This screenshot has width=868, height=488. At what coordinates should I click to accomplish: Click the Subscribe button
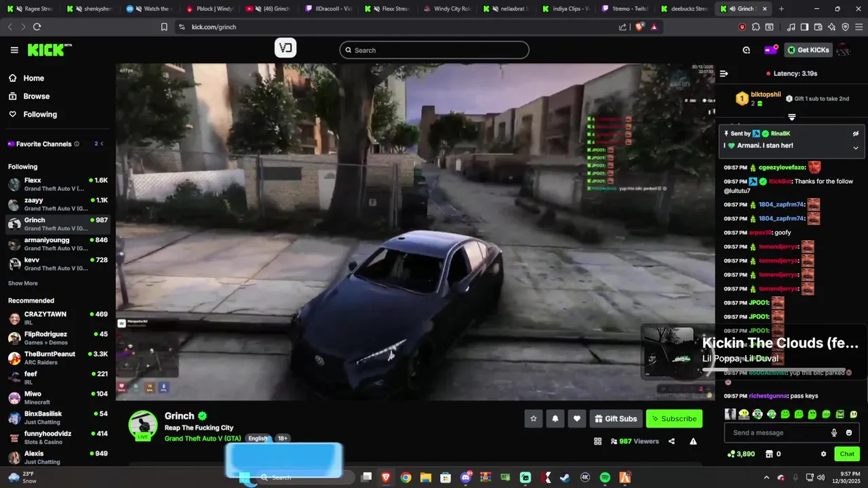(x=674, y=419)
